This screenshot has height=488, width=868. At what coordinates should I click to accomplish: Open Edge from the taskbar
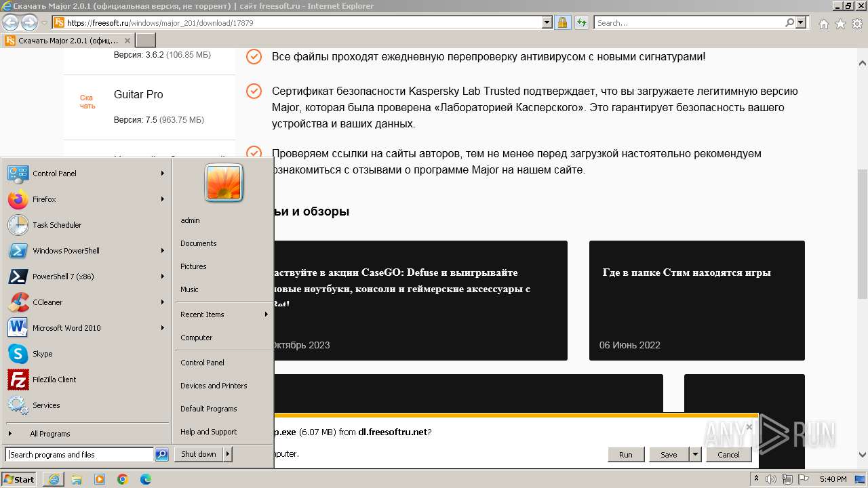(146, 479)
